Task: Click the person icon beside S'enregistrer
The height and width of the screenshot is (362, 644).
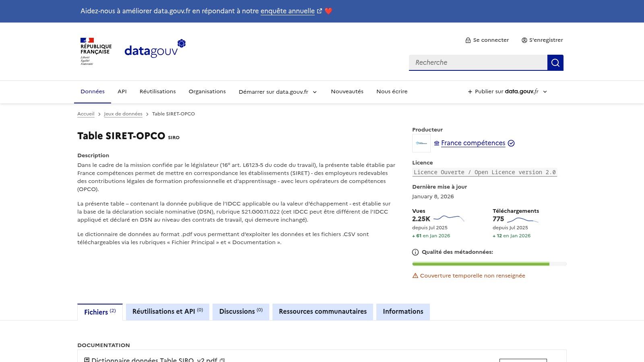Action: (524, 40)
